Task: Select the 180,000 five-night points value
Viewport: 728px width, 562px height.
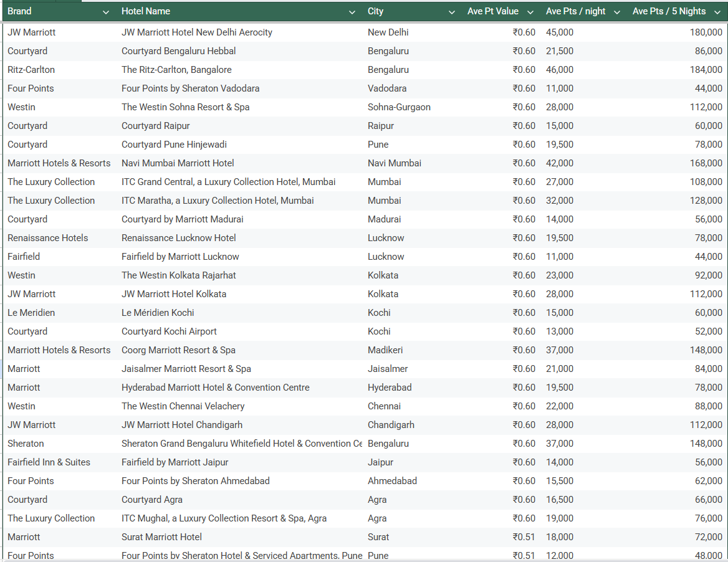Action: [x=706, y=32]
